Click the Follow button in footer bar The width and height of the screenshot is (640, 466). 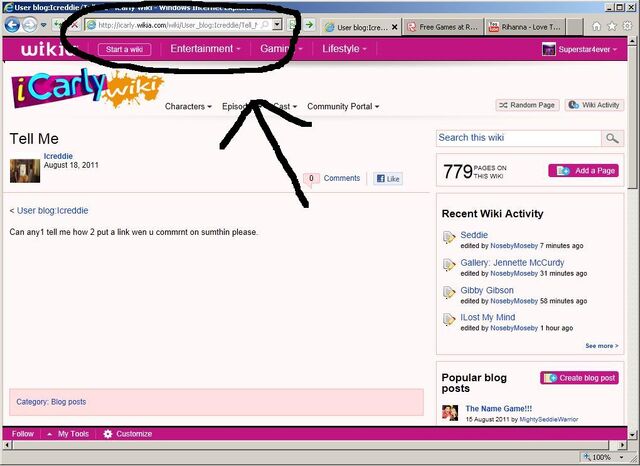(23, 434)
